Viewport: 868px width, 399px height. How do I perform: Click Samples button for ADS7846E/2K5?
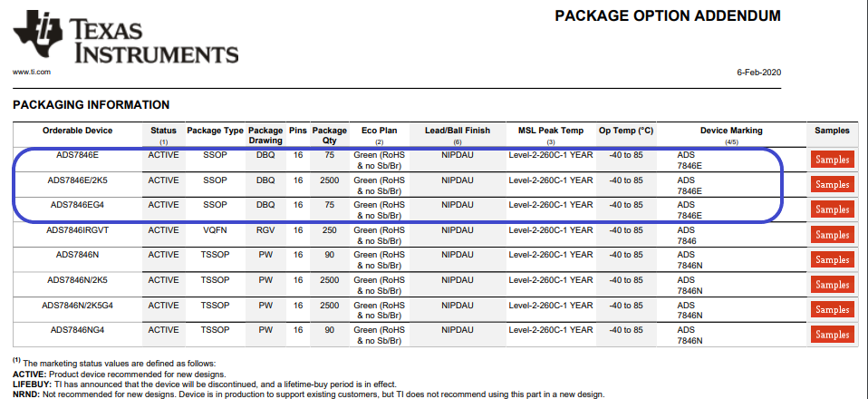833,185
